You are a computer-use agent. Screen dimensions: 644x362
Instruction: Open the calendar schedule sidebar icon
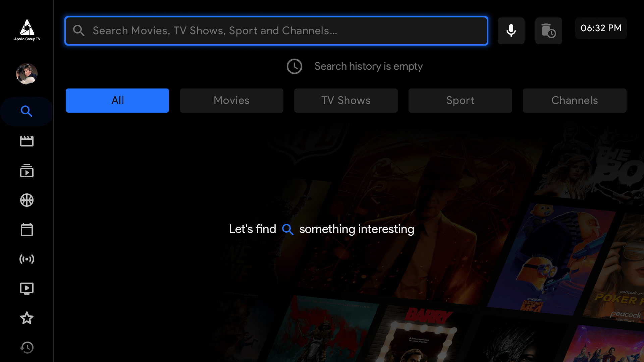tap(27, 230)
